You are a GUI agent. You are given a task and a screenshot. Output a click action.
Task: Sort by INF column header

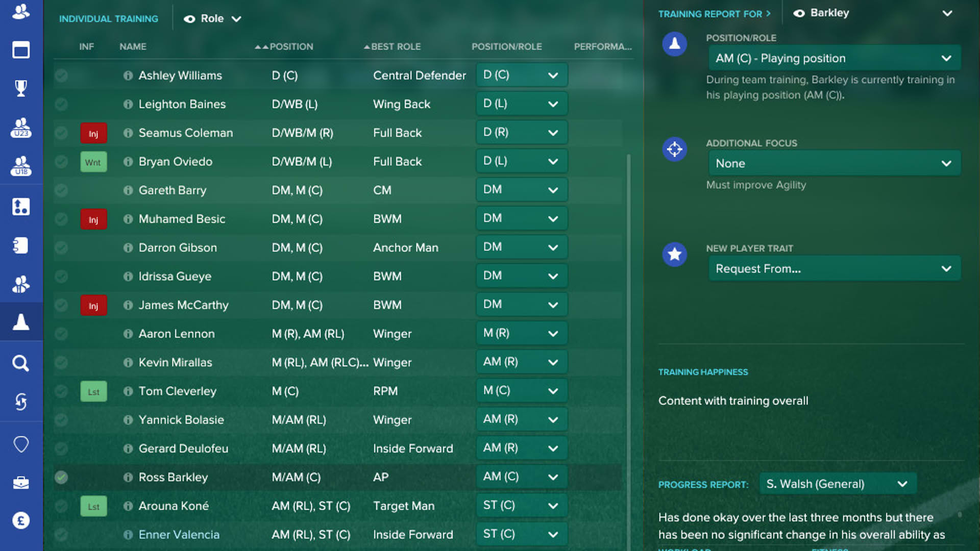pyautogui.click(x=86, y=46)
